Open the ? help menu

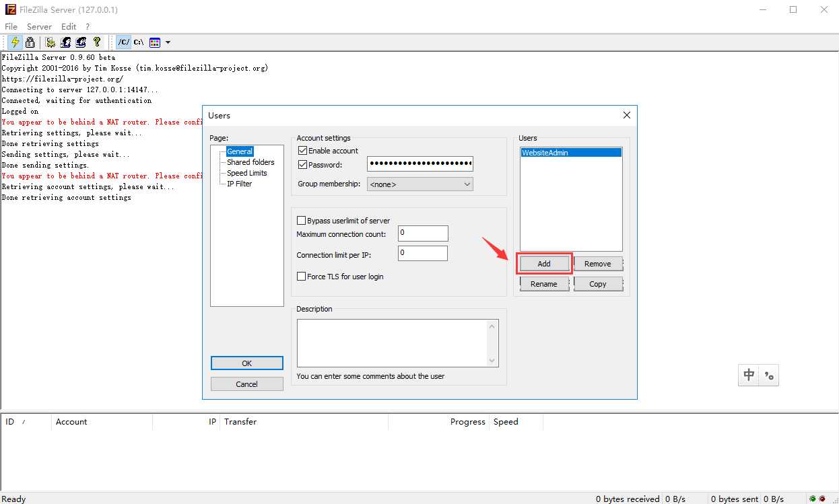(88, 26)
